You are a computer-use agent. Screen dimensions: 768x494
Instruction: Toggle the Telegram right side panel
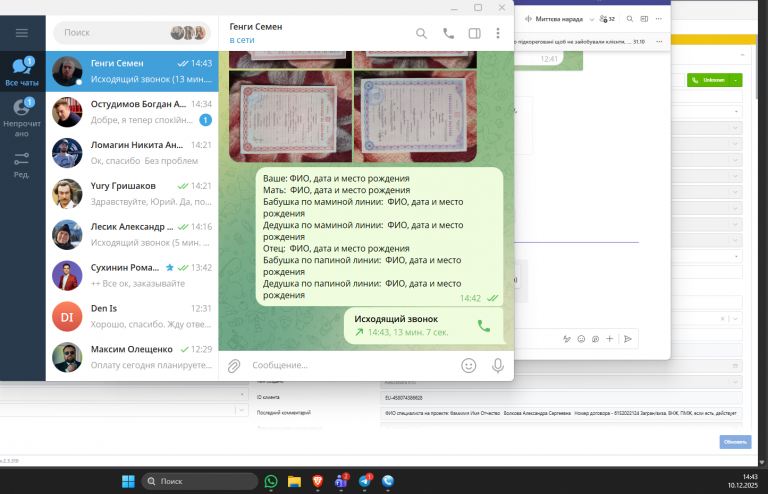(x=475, y=33)
